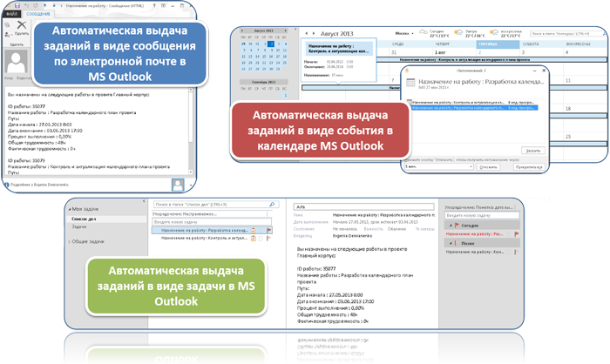Screen dimensions: 610x364
Task: Collapse the Позже group in to-do bar
Action: 451,243
